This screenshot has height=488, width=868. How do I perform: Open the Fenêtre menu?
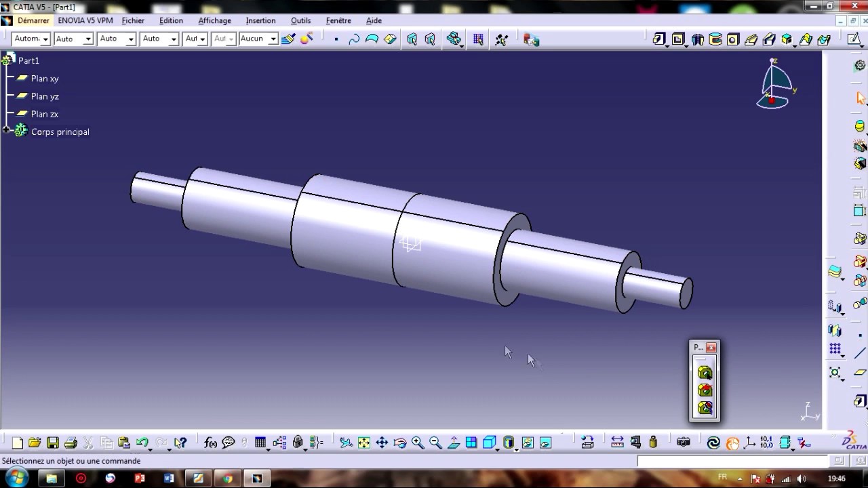(x=338, y=20)
